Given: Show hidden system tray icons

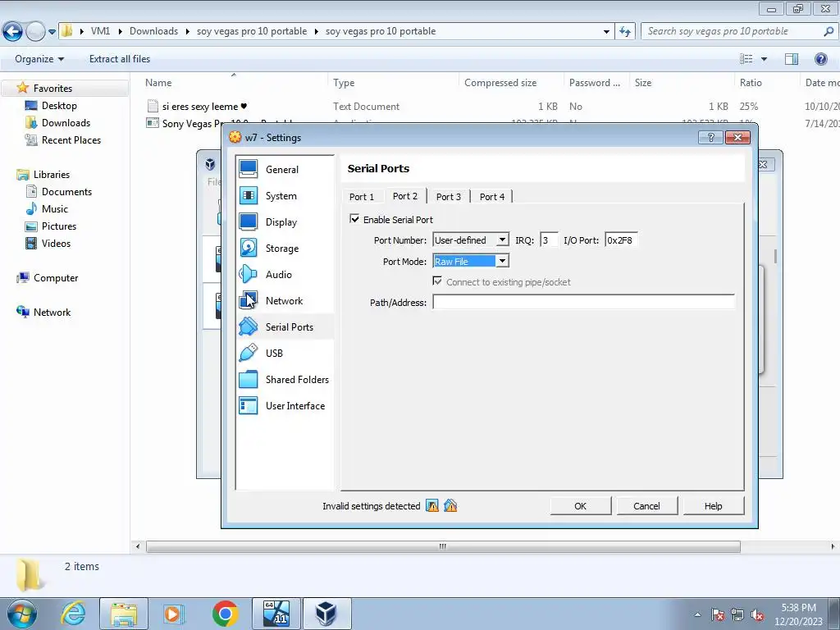Looking at the screenshot, I should pos(697,614).
